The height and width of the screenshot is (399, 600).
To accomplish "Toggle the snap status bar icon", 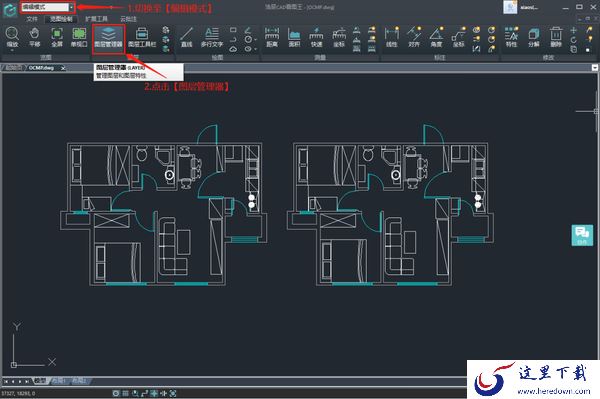I will [116, 393].
